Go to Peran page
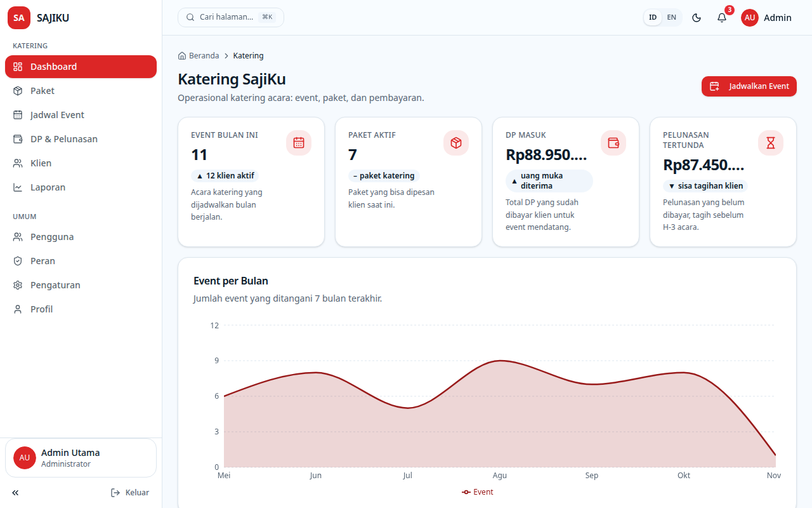 pos(81,261)
